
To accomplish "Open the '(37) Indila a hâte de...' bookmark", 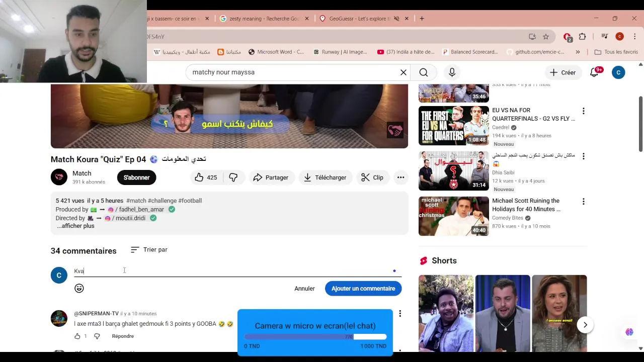I will 406,52.
